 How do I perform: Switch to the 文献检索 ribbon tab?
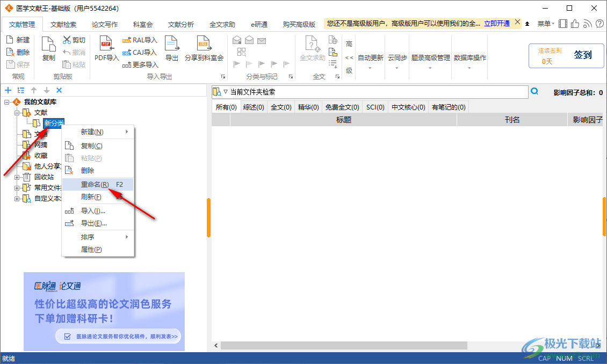click(63, 24)
